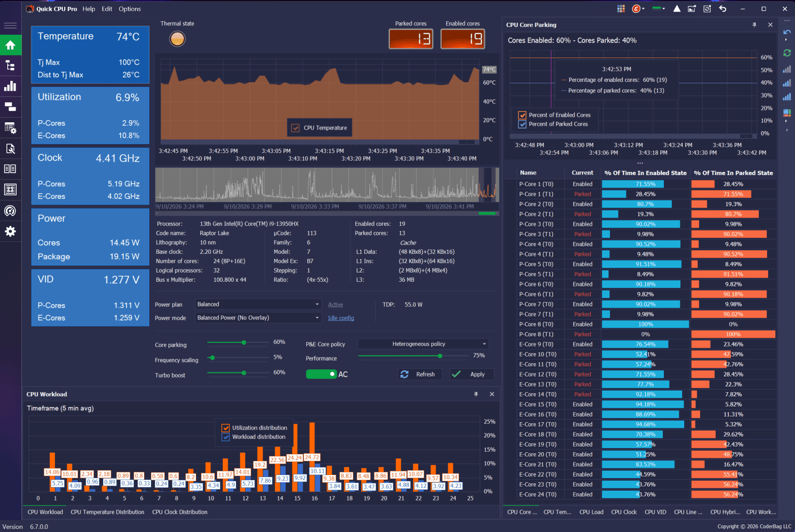The width and height of the screenshot is (795, 532).
Task: Click the Performance slider handle
Action: 440,356
